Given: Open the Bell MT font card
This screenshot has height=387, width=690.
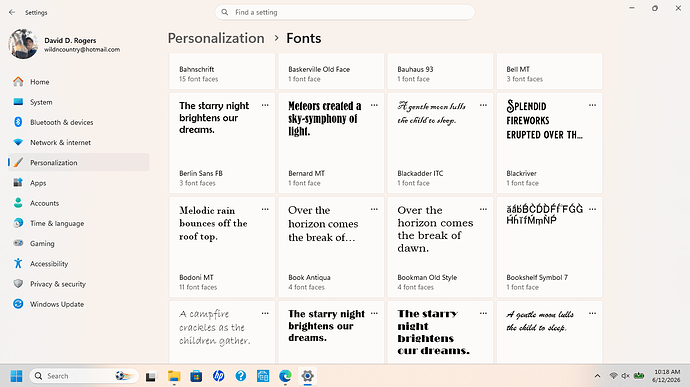Looking at the screenshot, I should pyautogui.click(x=550, y=71).
